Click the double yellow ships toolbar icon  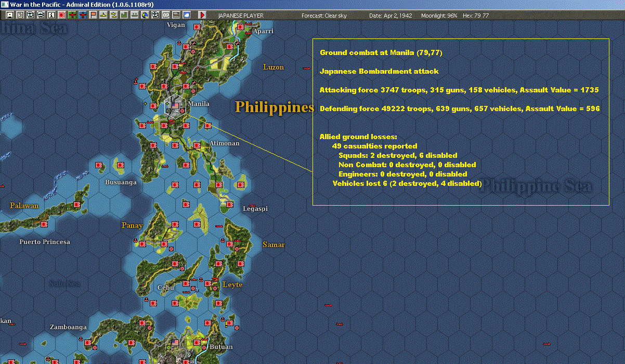(114, 16)
